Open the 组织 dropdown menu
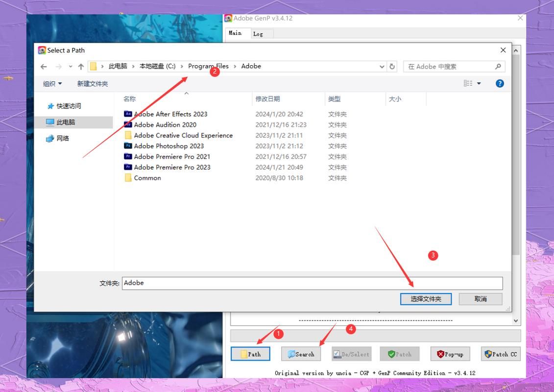 [x=52, y=84]
